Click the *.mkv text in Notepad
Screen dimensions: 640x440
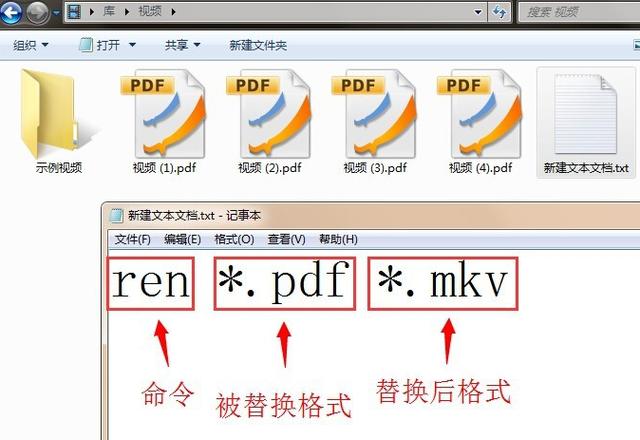[443, 282]
